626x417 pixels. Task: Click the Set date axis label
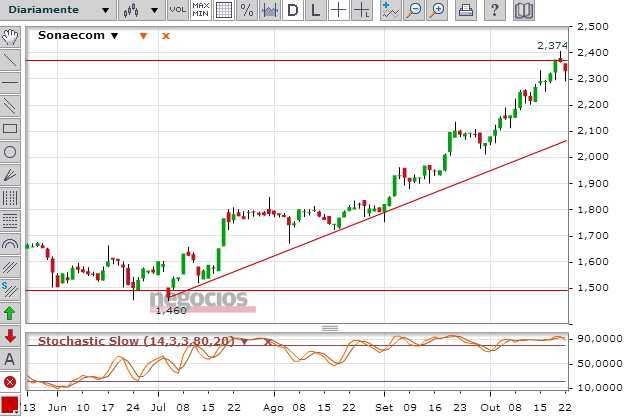click(x=384, y=408)
